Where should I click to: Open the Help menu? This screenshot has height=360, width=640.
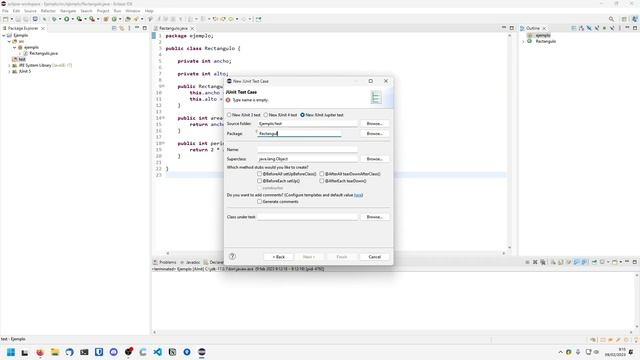149,11
